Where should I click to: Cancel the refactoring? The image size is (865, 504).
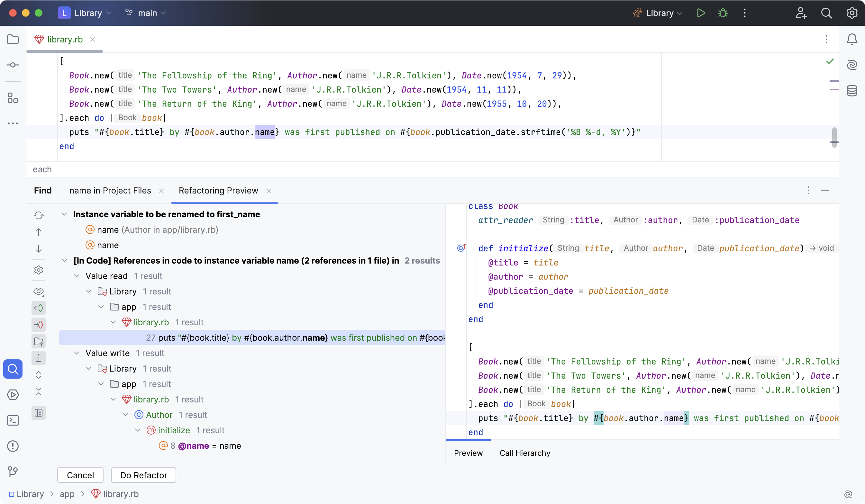click(x=80, y=475)
